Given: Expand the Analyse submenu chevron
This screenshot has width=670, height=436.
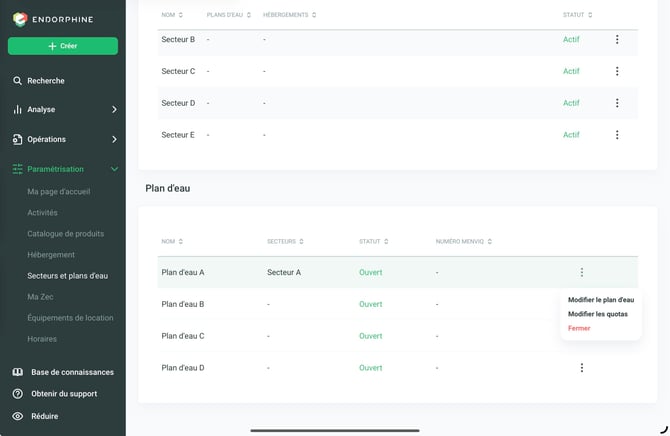Looking at the screenshot, I should pyautogui.click(x=114, y=109).
